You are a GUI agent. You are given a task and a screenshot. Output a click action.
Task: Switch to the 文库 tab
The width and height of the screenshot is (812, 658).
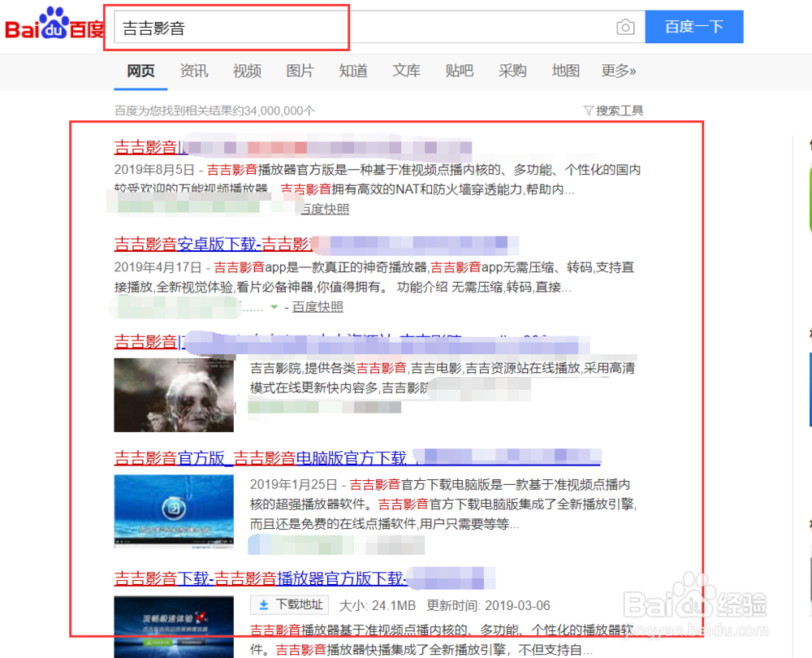tap(407, 71)
